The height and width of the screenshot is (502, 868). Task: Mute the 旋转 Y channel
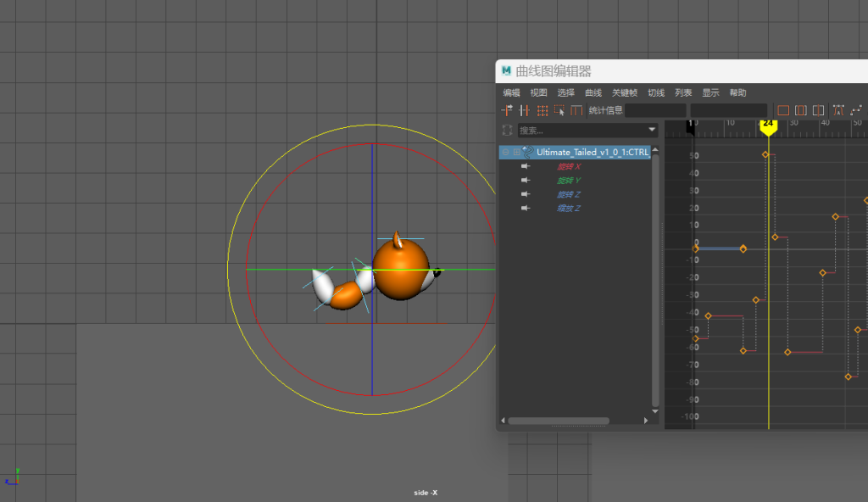(x=526, y=180)
